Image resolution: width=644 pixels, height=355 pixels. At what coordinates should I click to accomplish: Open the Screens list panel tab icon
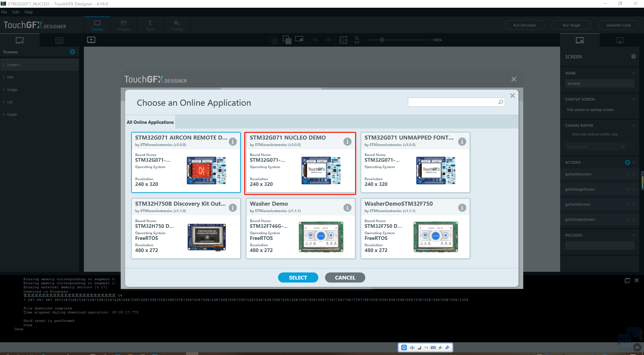pyautogui.click(x=20, y=40)
